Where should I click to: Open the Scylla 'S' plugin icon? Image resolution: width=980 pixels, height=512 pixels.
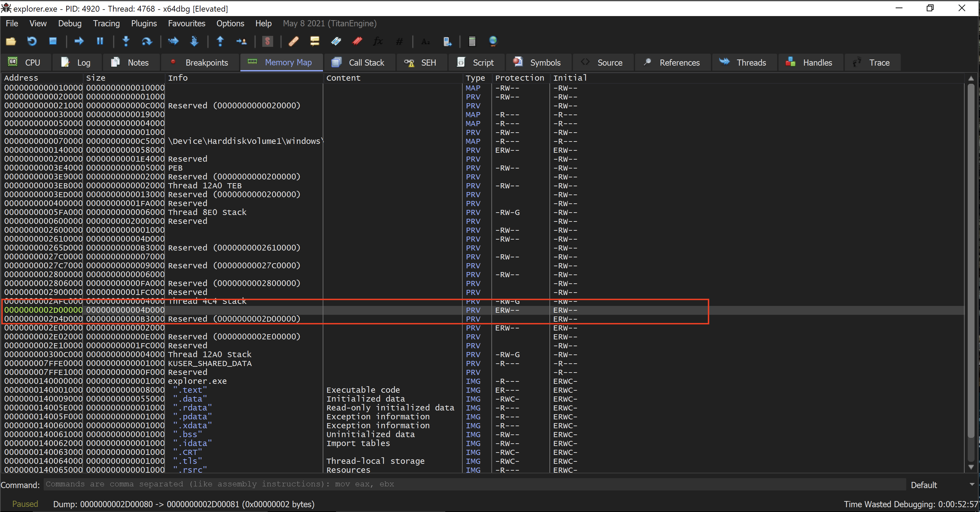click(267, 41)
